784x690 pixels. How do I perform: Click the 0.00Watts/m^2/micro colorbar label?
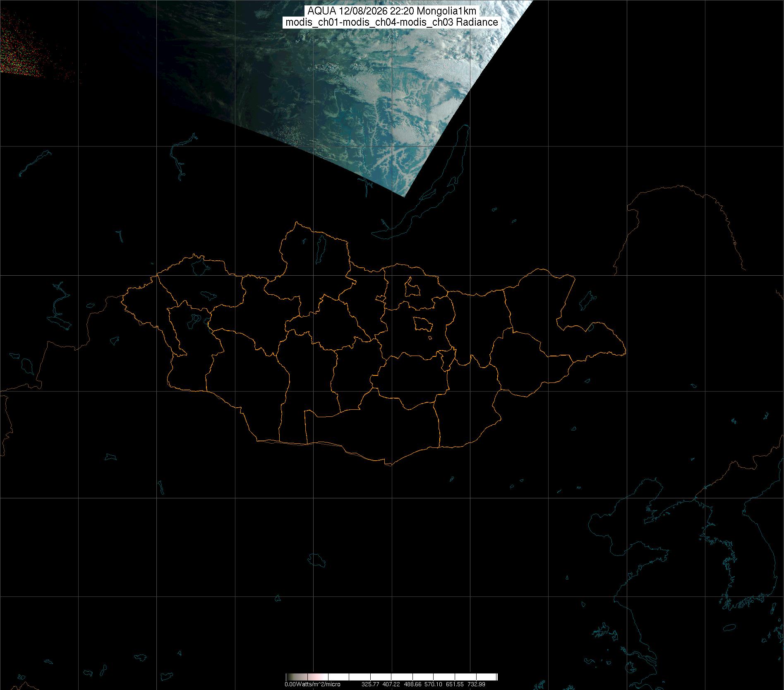tap(312, 684)
